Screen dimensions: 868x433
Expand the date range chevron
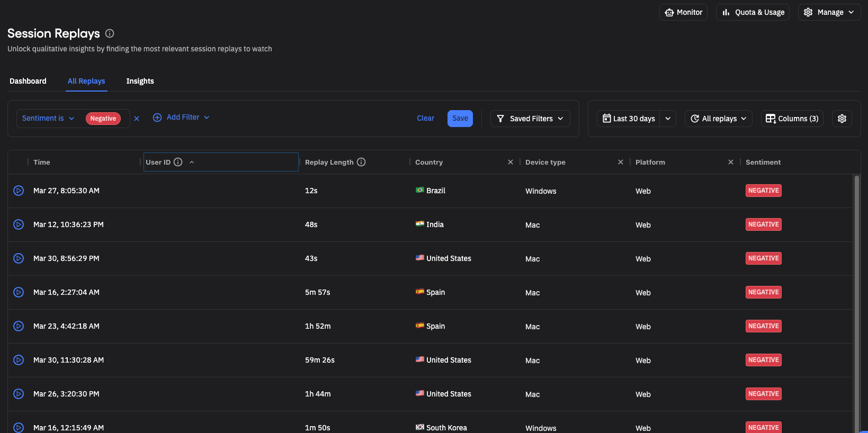(668, 119)
